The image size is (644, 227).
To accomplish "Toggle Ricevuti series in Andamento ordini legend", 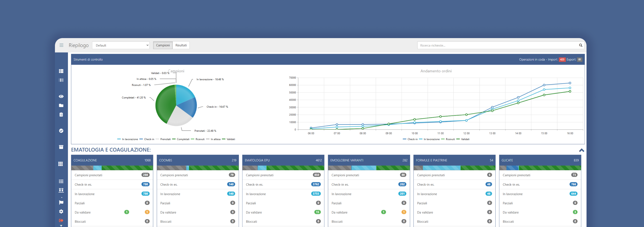I will click(x=448, y=139).
